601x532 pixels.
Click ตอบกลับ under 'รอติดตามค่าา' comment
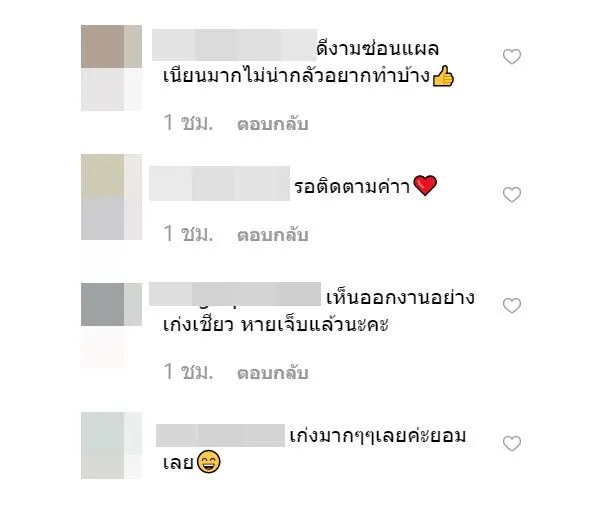273,235
